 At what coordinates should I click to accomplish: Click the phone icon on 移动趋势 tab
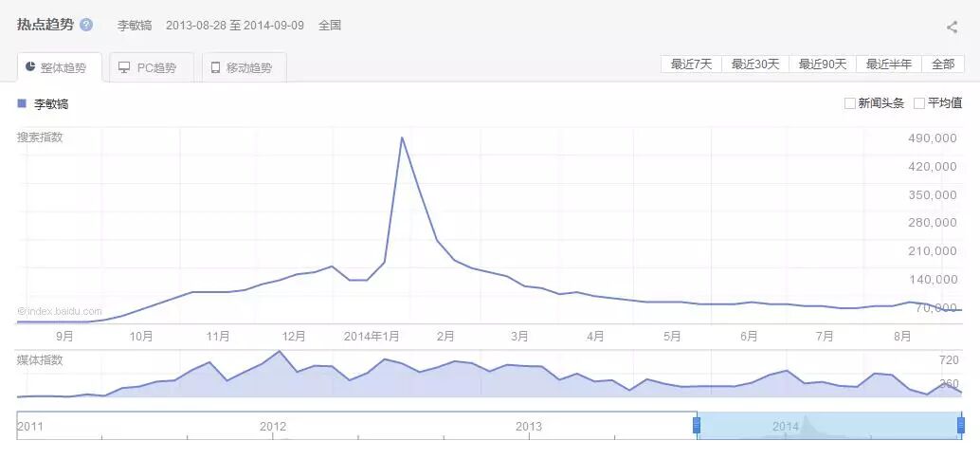pyautogui.click(x=216, y=67)
